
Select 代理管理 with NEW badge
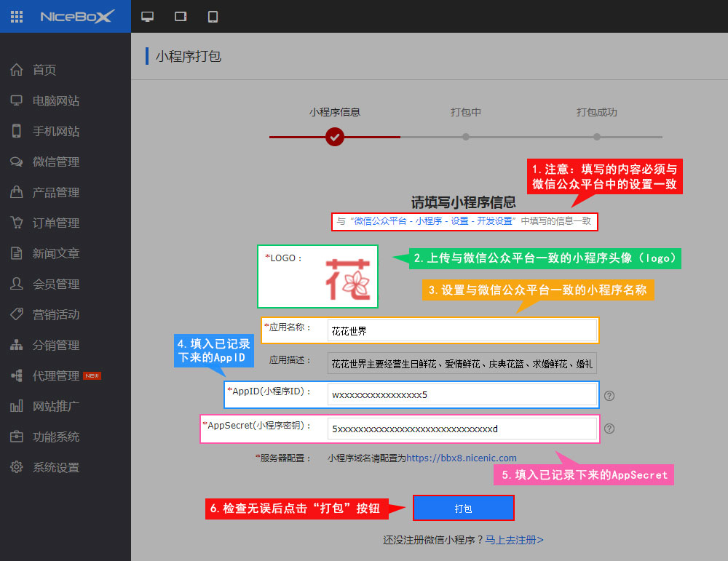point(55,375)
